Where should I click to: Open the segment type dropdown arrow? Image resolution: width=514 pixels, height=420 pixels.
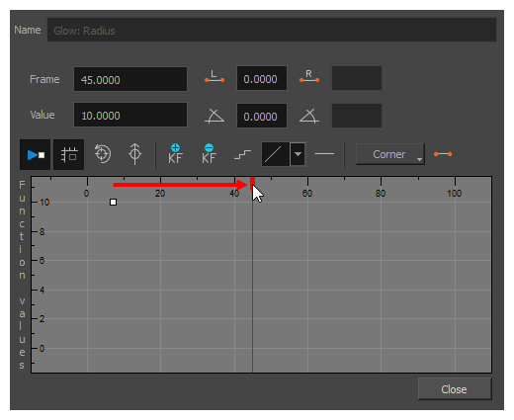(x=298, y=154)
